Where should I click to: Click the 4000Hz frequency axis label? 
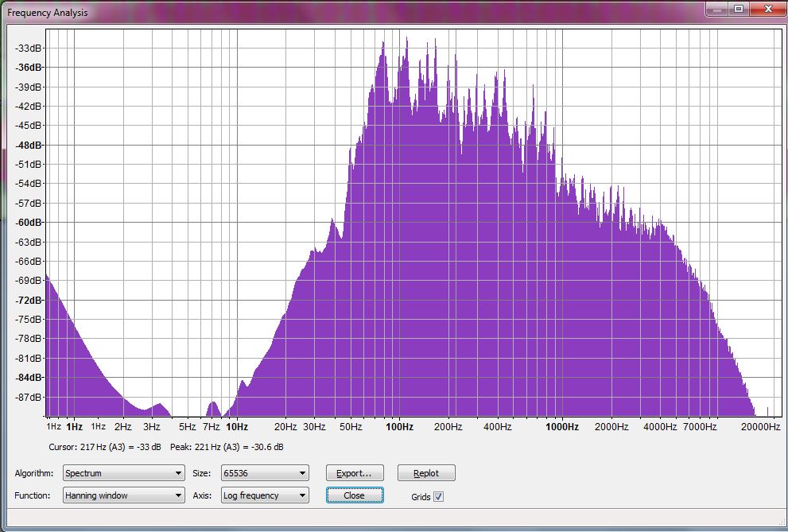660,427
